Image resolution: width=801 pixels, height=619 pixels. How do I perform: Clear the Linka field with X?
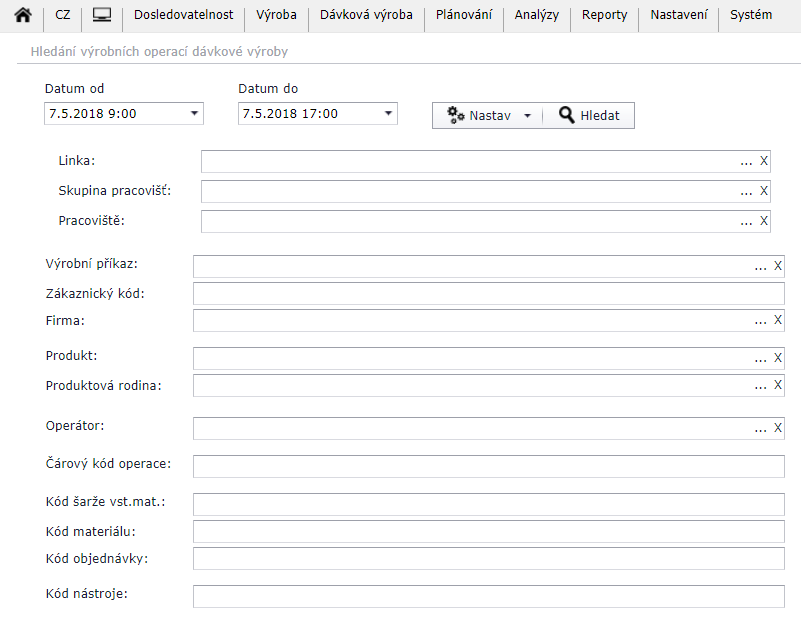tap(764, 161)
